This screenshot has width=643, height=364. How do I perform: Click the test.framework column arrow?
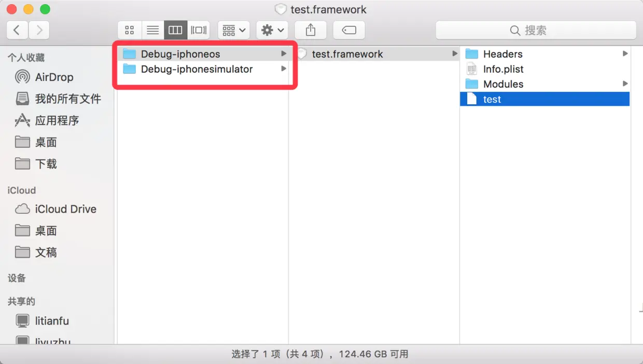[x=455, y=54]
